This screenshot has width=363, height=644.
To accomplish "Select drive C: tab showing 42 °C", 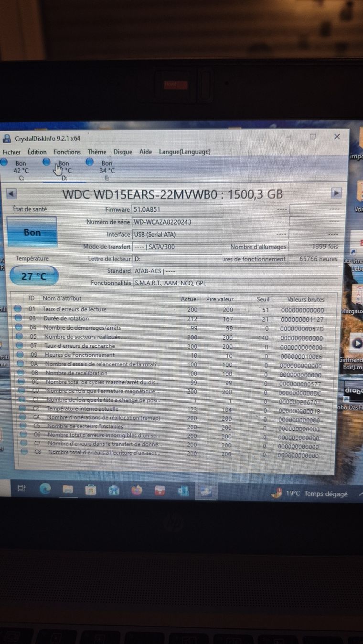I will [17, 170].
